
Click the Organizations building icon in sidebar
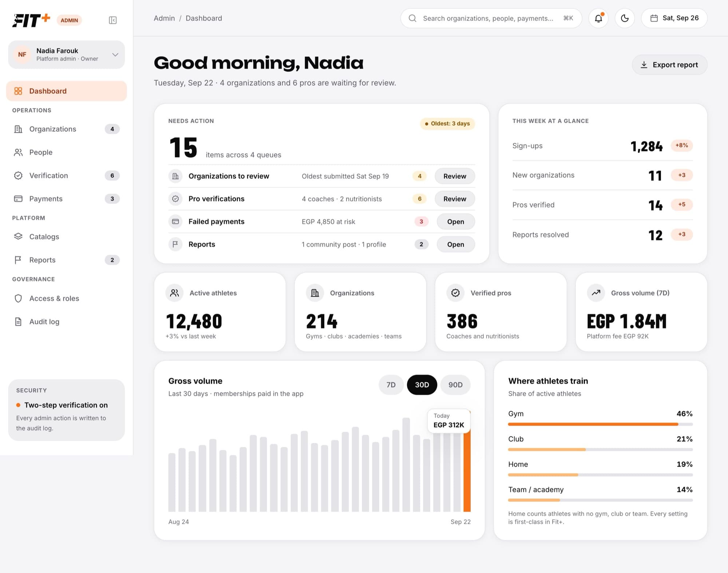[18, 129]
